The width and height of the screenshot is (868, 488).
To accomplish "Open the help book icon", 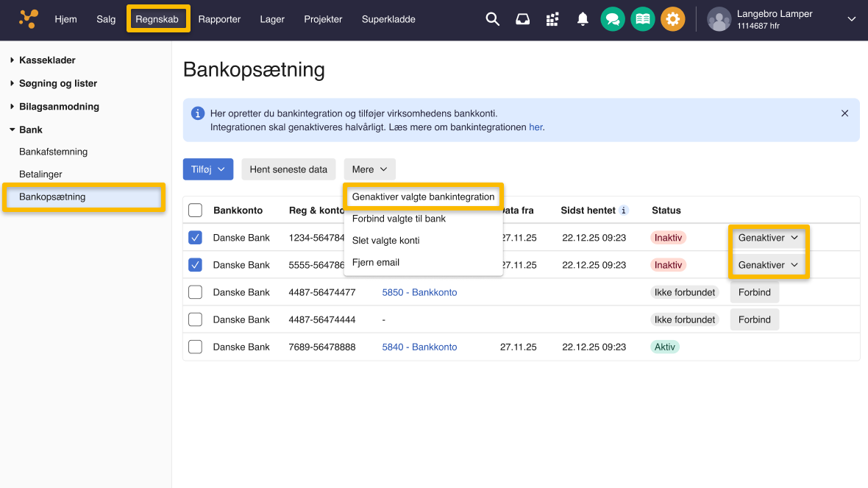I will coord(643,19).
